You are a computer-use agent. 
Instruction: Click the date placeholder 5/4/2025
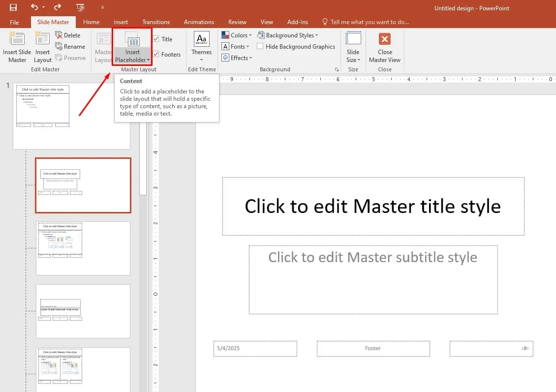pos(255,348)
